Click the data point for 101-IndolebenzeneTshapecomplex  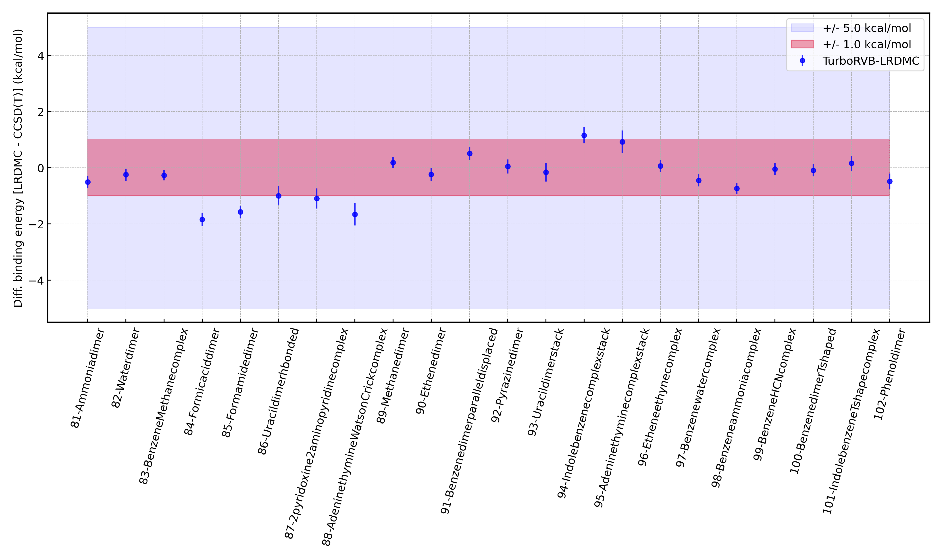851,163
